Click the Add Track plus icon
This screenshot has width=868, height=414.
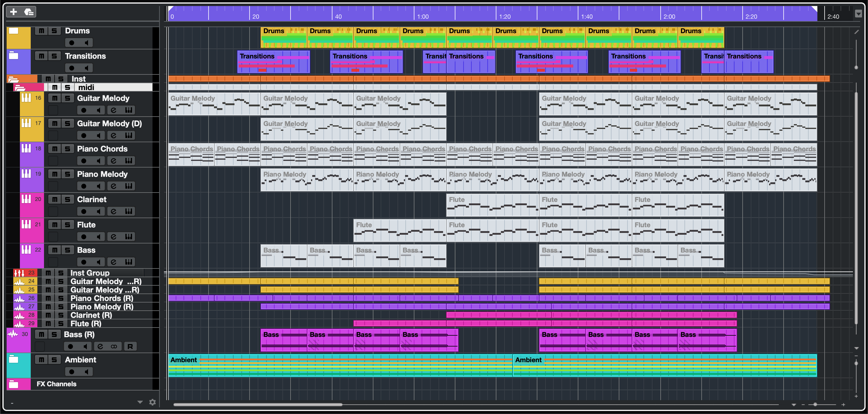tap(14, 12)
